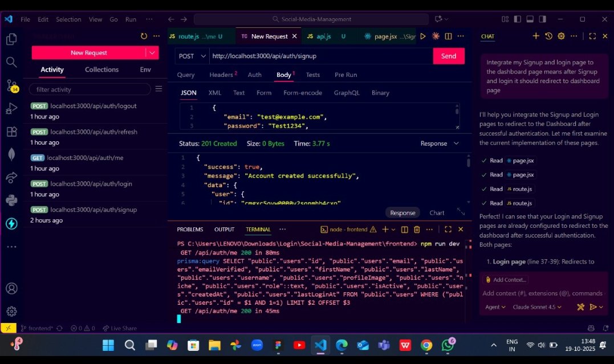This screenshot has width=614, height=364.
Task: Open the localhost:3000/api/auth/signup activity
Action: click(x=95, y=215)
